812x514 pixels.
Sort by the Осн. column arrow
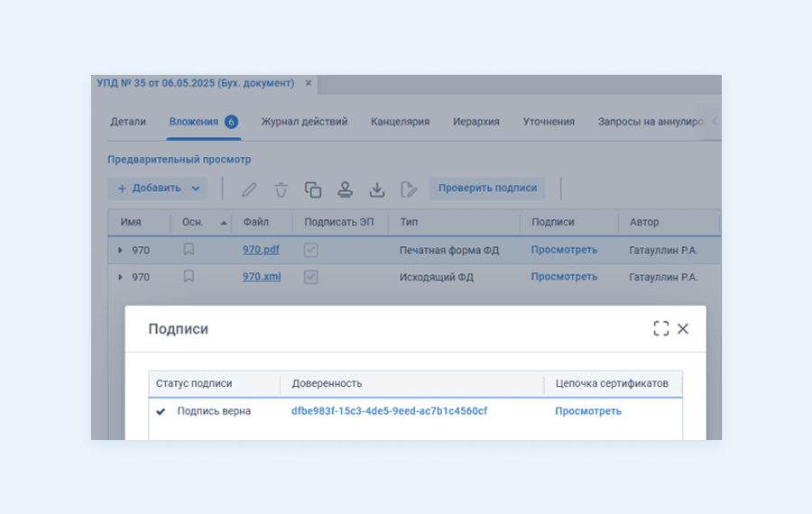pos(223,223)
